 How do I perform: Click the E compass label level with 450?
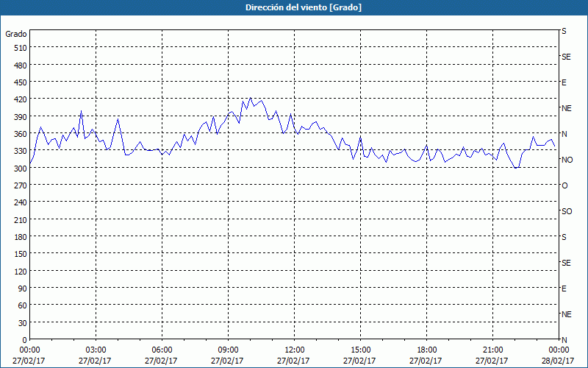(x=564, y=82)
